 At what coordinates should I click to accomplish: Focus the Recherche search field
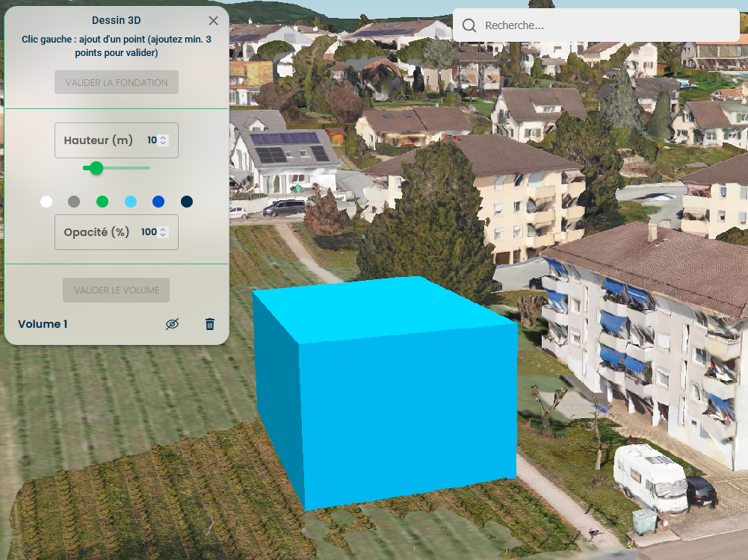click(x=596, y=25)
